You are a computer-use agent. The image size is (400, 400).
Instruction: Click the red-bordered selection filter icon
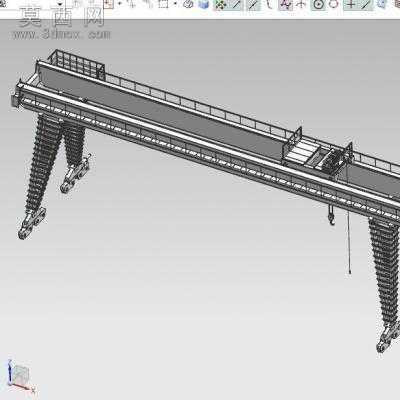click(108, 4)
